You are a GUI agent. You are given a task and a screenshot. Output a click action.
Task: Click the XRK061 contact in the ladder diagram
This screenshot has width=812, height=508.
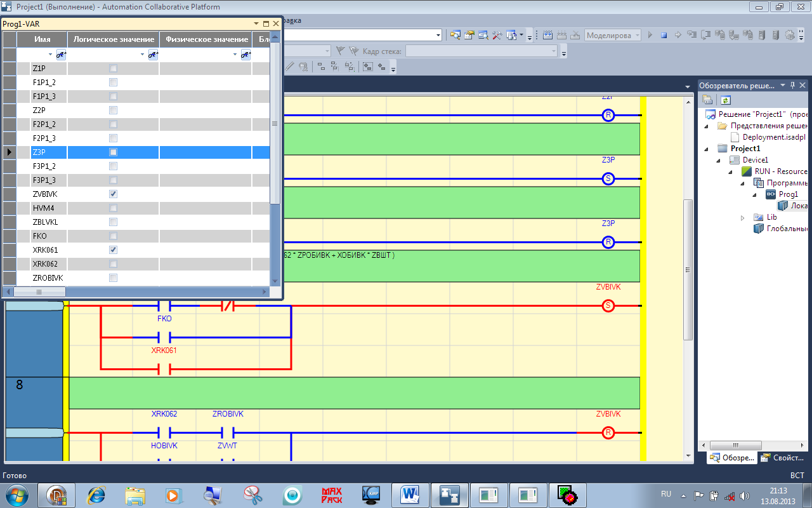pyautogui.click(x=164, y=369)
